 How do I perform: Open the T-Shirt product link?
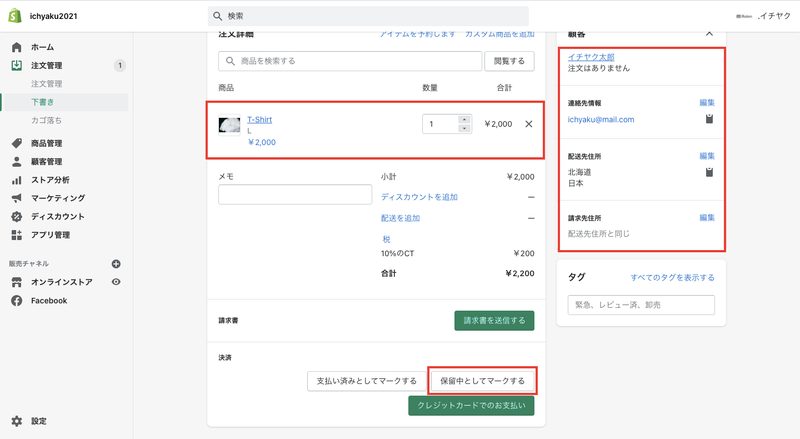(259, 119)
